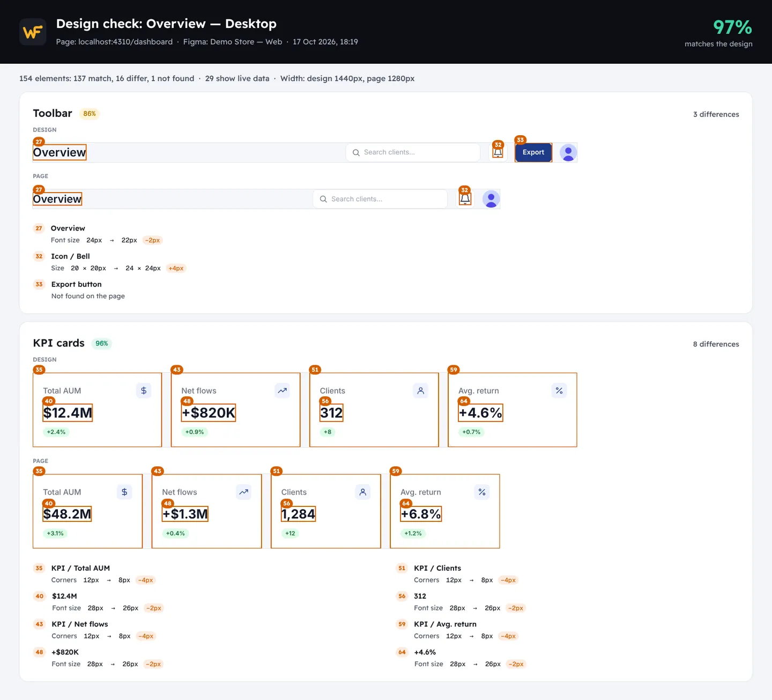Click the Search clients field in Design toolbar
This screenshot has height=700, width=772.
coord(413,152)
